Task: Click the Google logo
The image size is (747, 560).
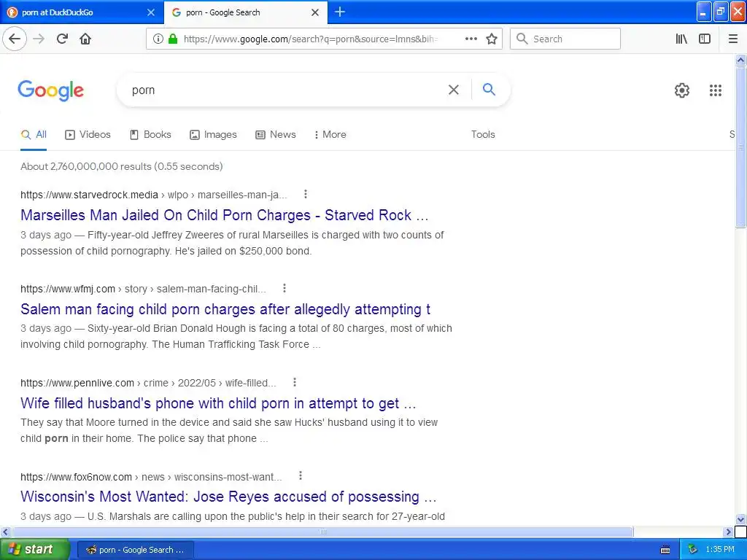Action: point(51,90)
